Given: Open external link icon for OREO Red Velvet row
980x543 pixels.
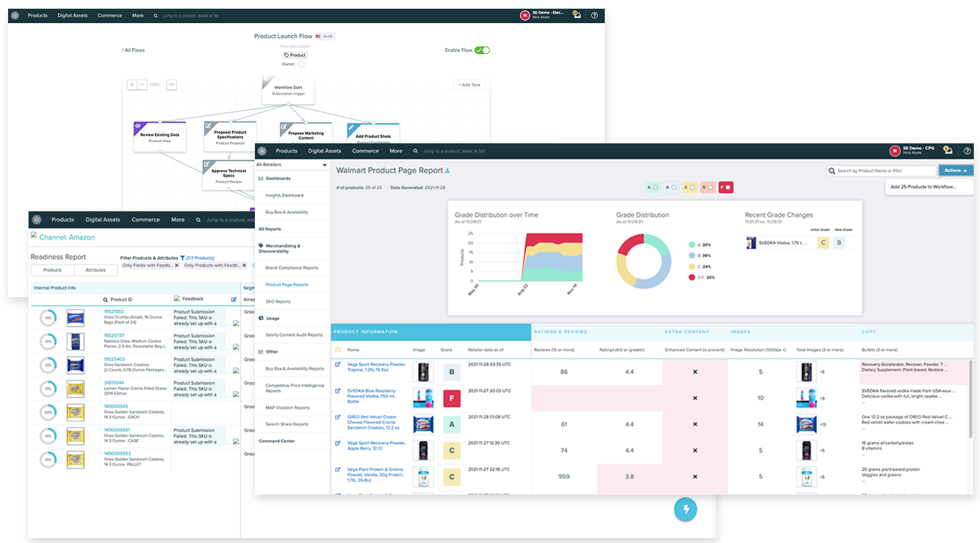Looking at the screenshot, I should click(337, 417).
